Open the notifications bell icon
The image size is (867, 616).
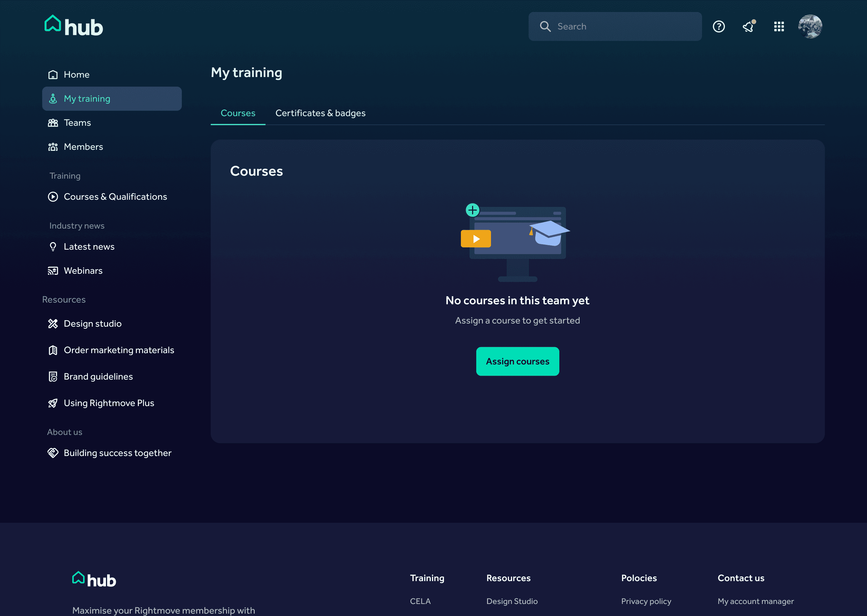point(749,26)
